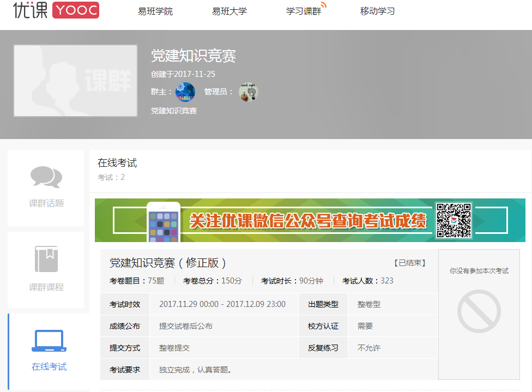
Task: Open the 课群话题 sidebar label
Action: (x=46, y=203)
